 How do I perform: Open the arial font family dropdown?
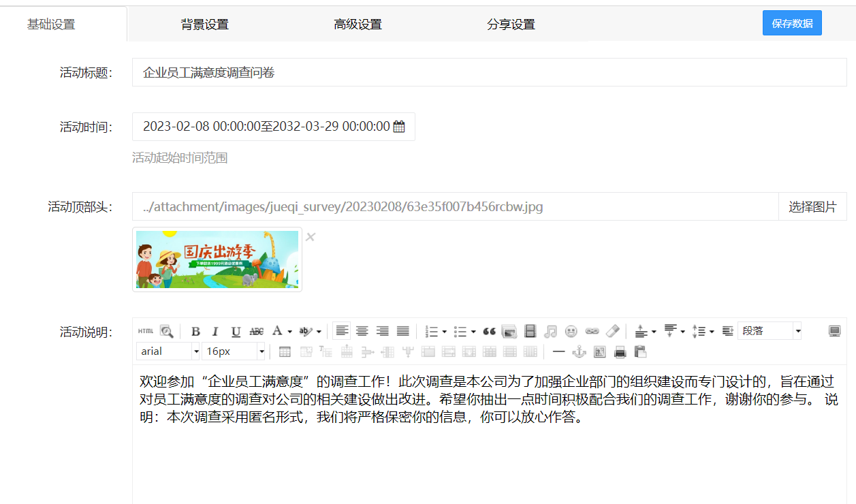tap(168, 351)
